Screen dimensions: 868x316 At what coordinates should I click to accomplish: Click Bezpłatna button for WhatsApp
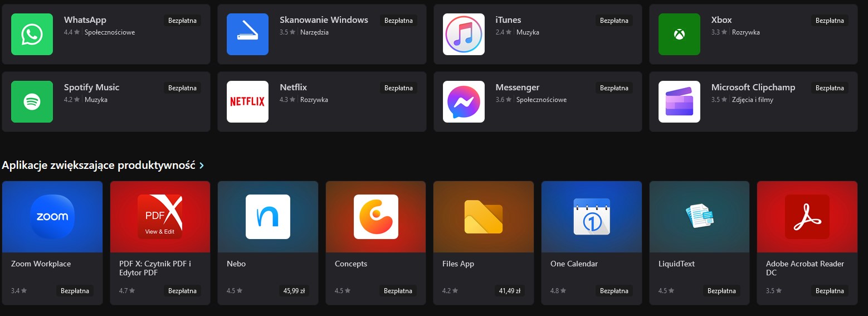tap(183, 21)
